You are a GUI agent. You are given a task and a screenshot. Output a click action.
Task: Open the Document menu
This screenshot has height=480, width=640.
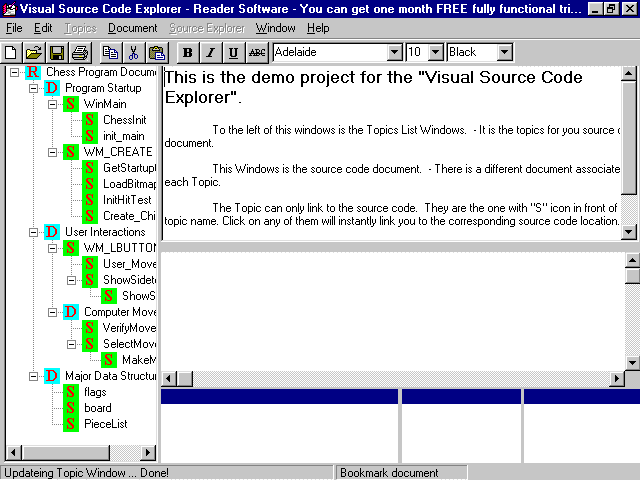(132, 28)
